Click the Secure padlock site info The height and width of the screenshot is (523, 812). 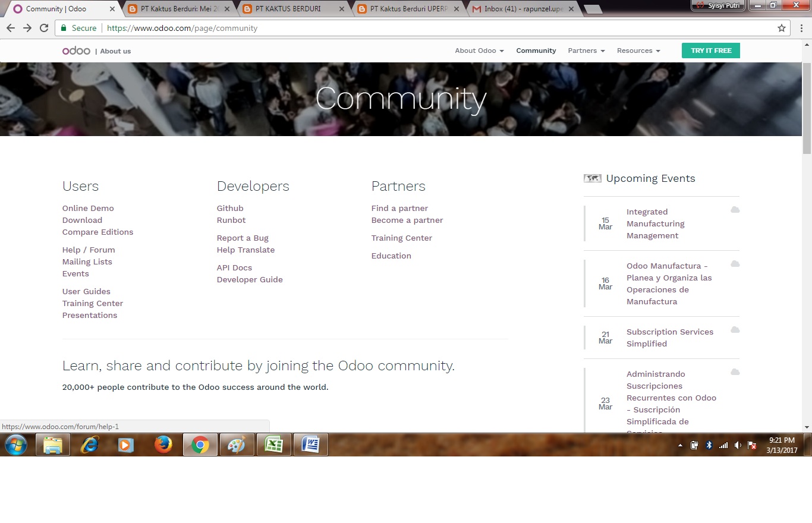click(78, 28)
